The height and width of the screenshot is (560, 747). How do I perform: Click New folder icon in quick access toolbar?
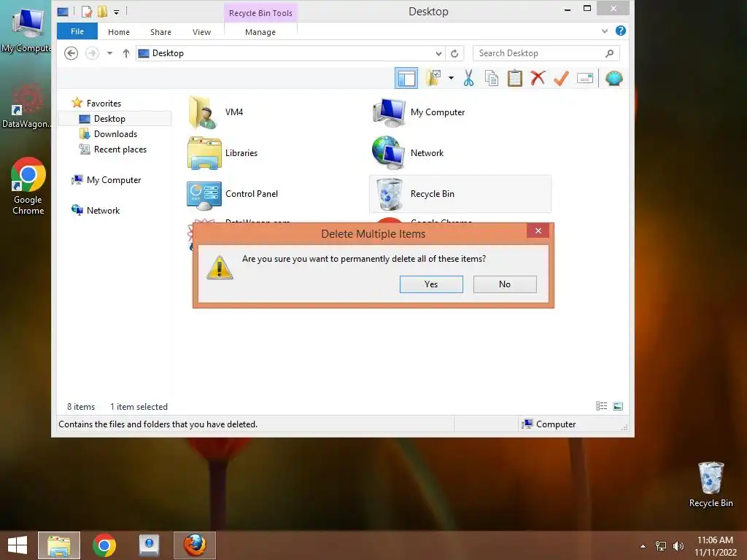(102, 12)
